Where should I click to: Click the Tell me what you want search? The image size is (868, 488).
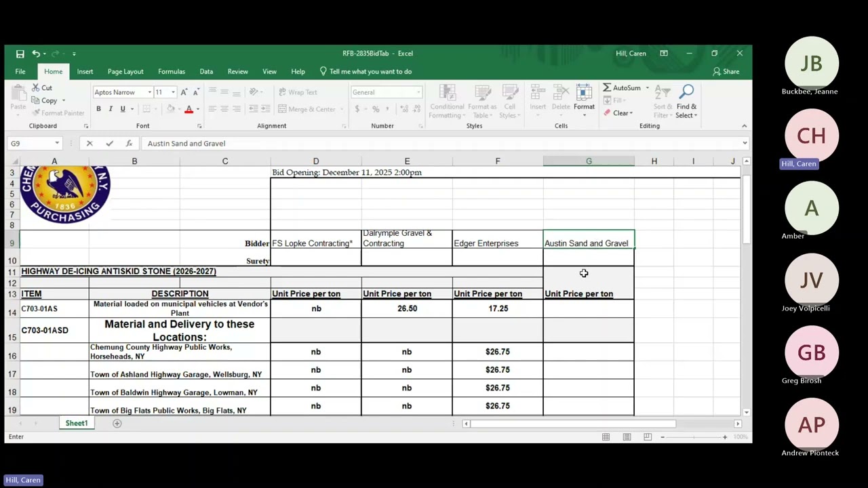[366, 71]
